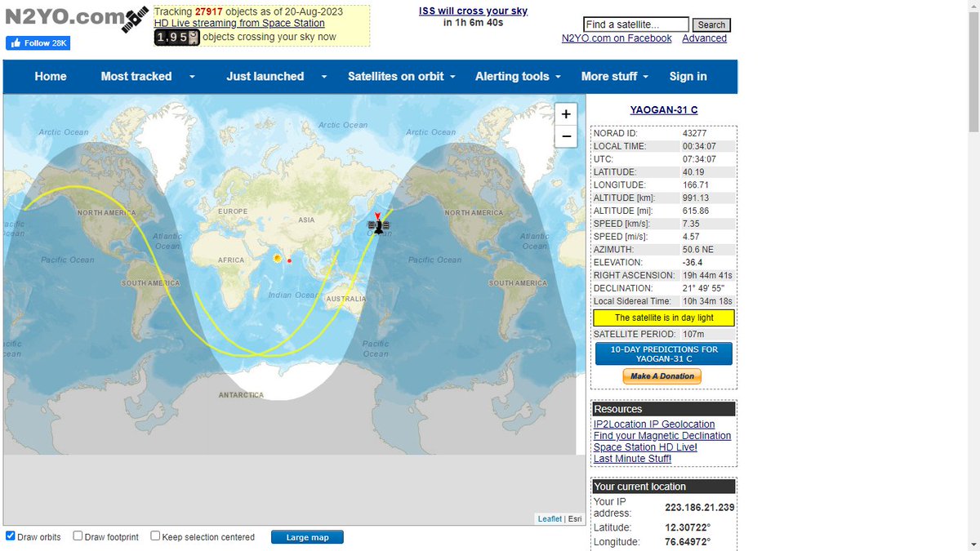Zoom in the map with plus button
Screen dimensions: 980x551
pyautogui.click(x=565, y=114)
